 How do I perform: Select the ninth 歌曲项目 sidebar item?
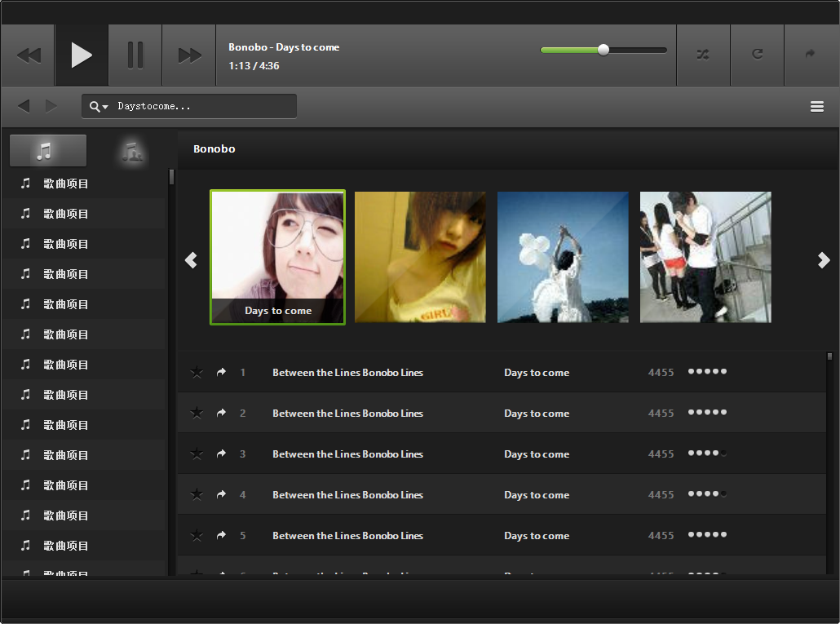click(83, 425)
